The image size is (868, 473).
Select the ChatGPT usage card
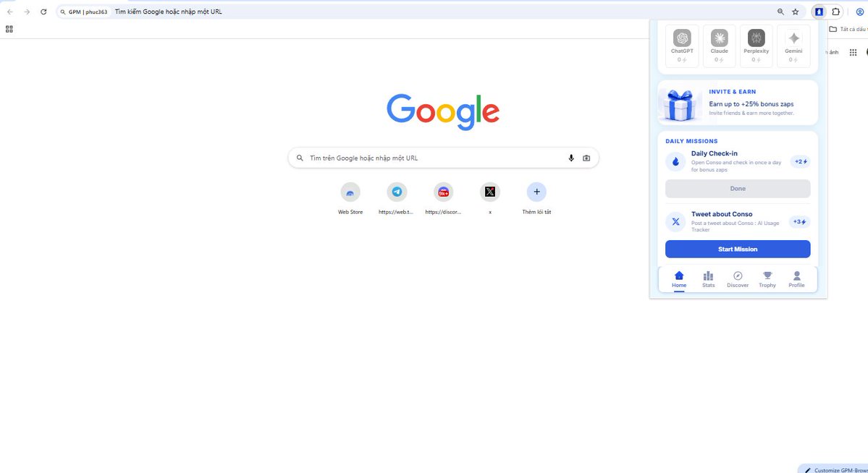[682, 46]
